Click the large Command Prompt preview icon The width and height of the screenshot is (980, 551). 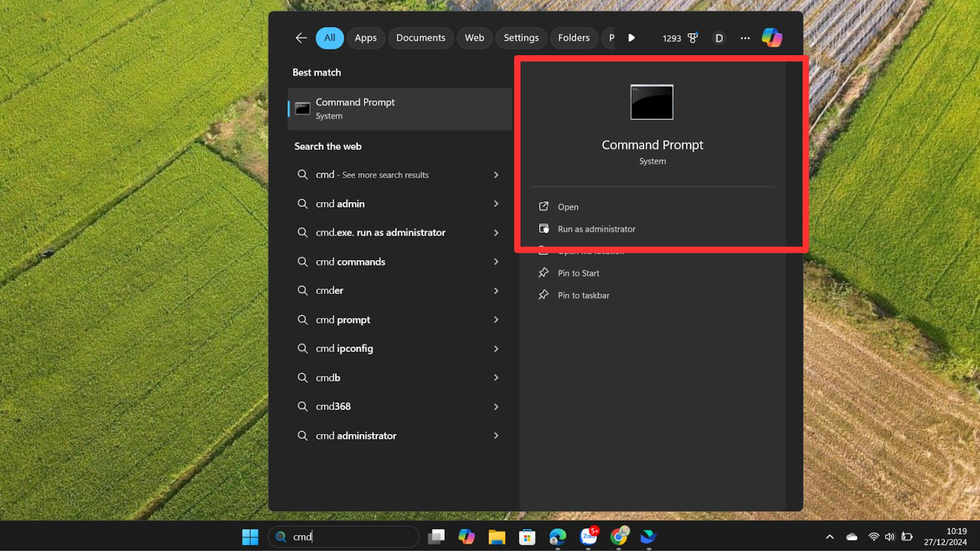click(x=652, y=102)
